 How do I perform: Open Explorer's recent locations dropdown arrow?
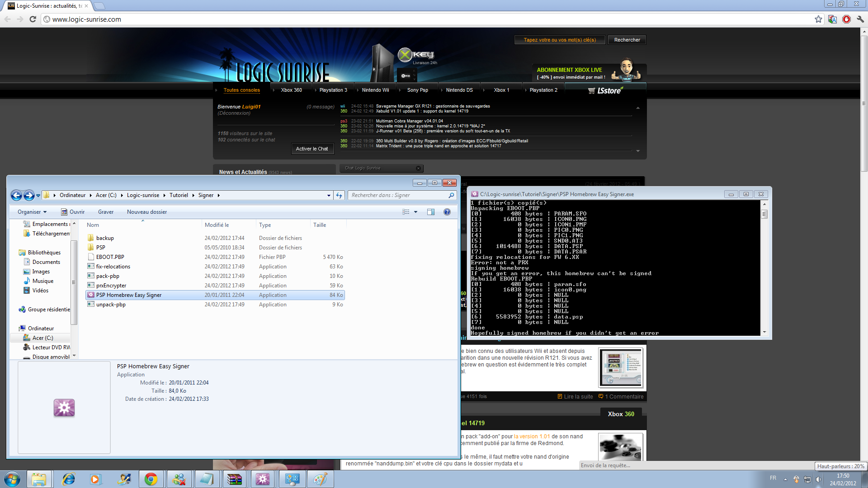coord(38,195)
